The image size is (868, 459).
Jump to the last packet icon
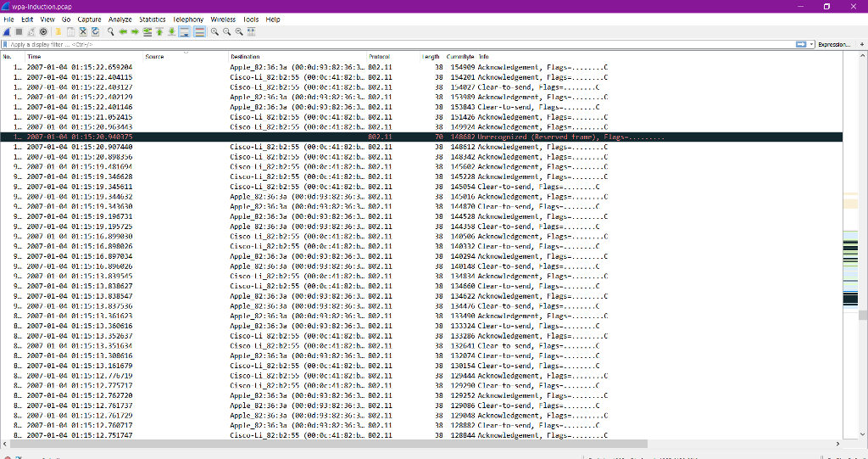coord(171,32)
